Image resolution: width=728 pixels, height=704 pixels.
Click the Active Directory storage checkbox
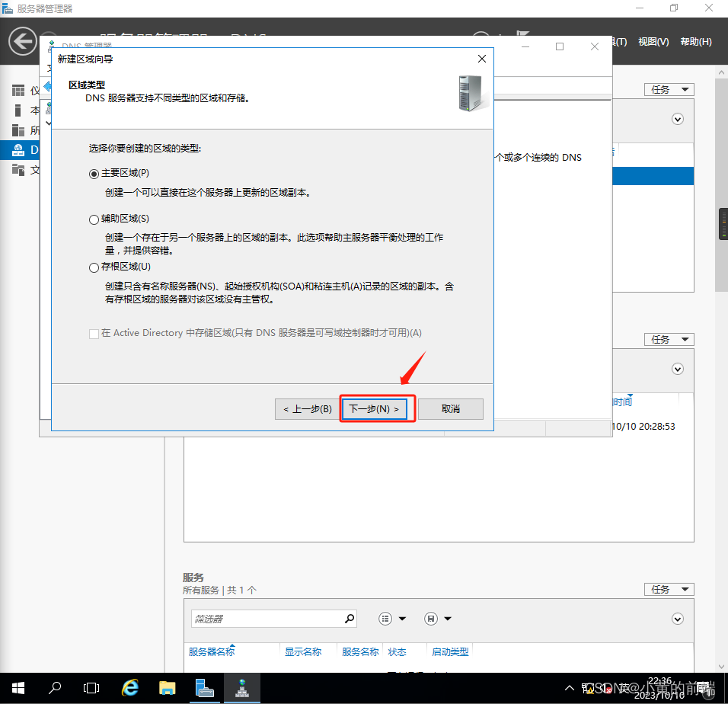pyautogui.click(x=94, y=334)
